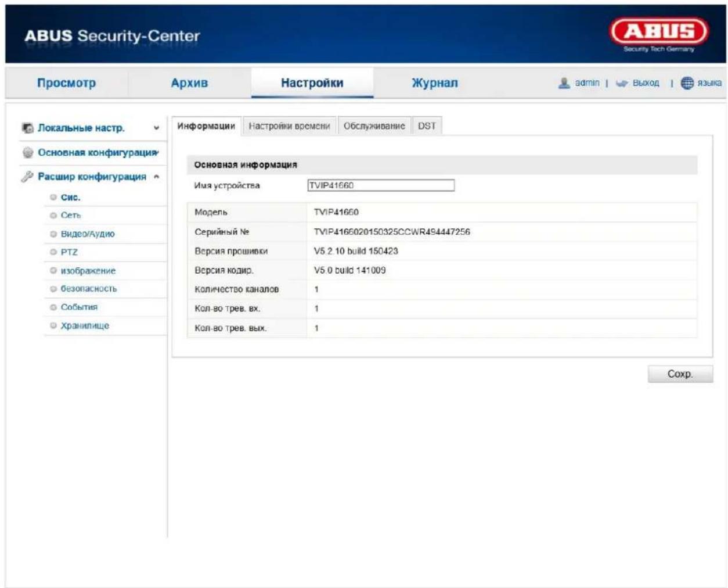Open the Архив tab

point(189,83)
